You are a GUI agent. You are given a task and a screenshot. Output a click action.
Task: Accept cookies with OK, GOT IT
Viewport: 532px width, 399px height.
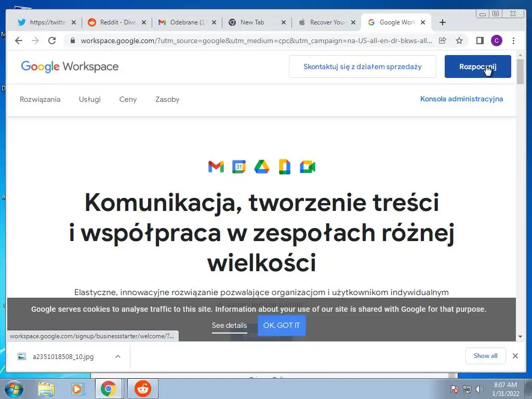coord(282,325)
